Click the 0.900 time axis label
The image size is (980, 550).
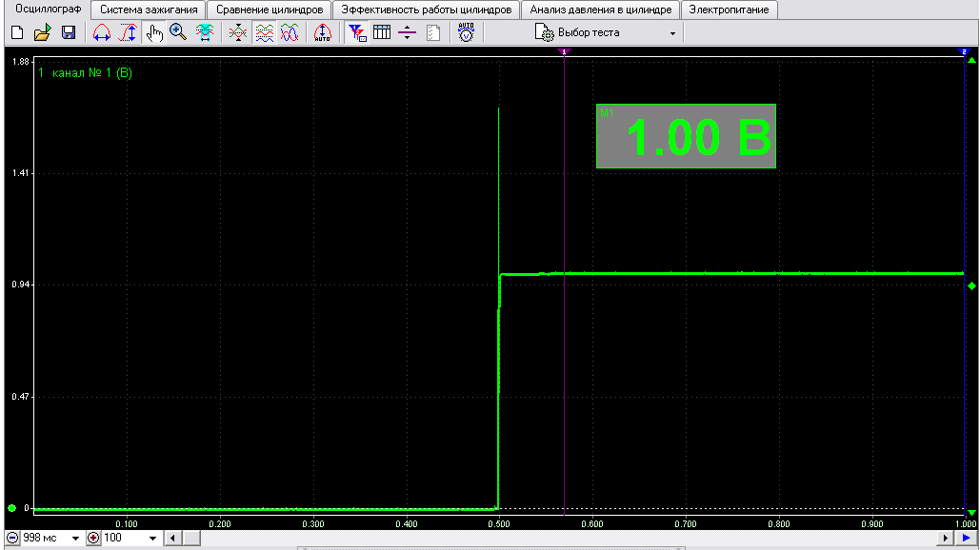click(871, 523)
